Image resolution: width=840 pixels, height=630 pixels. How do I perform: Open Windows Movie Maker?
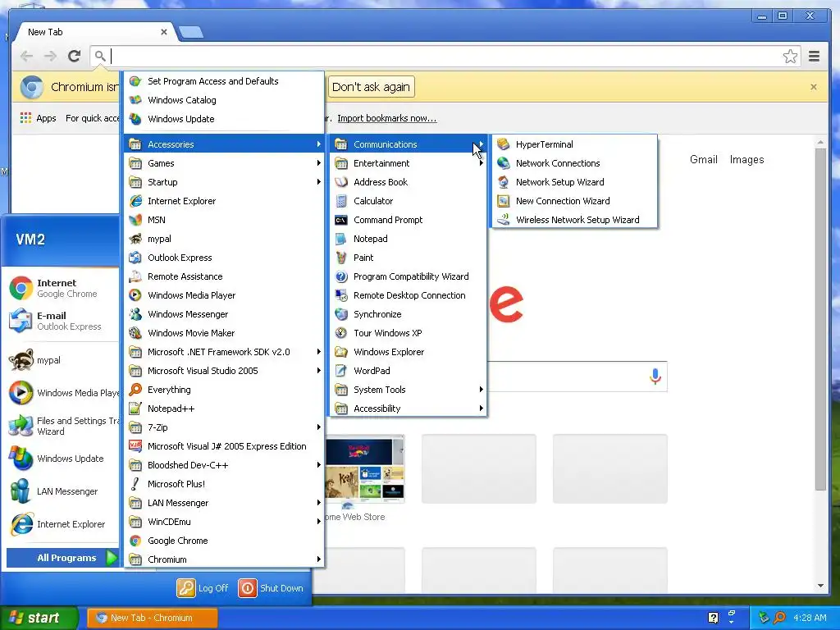(x=224, y=333)
